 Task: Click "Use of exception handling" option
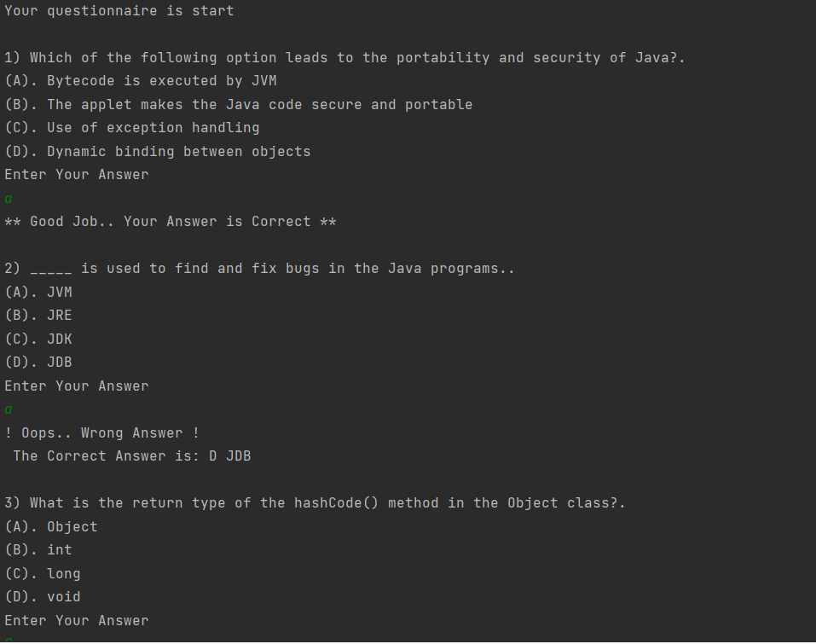(x=132, y=128)
